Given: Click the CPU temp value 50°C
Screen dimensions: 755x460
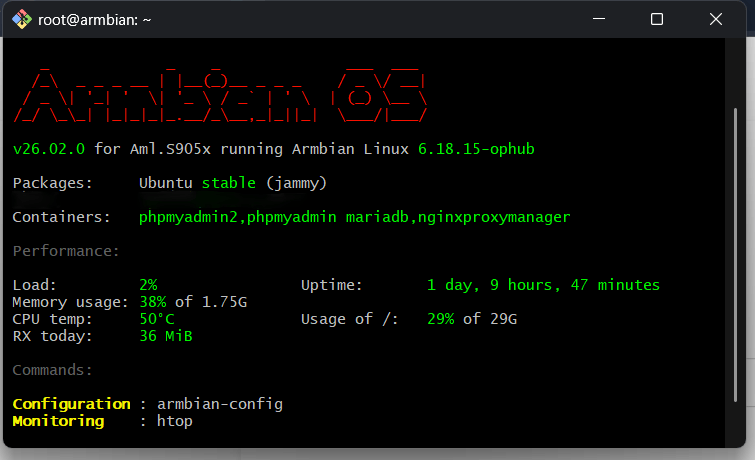Looking at the screenshot, I should pyautogui.click(x=157, y=319).
